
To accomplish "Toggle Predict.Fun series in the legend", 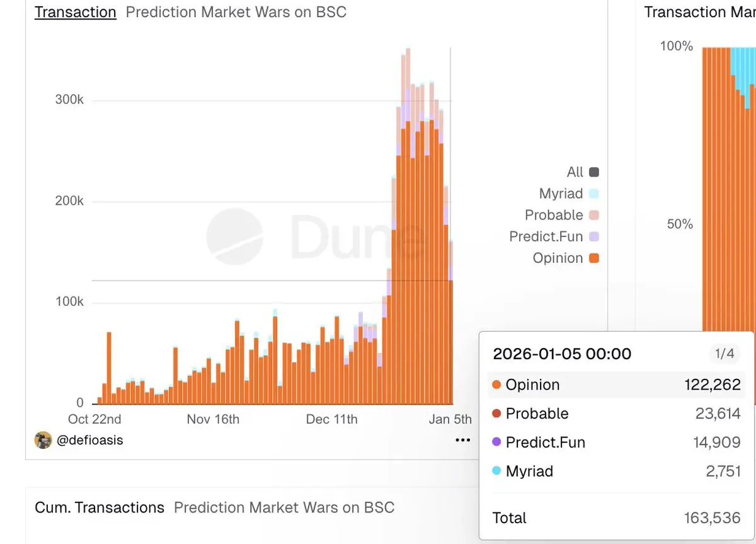I will [593, 237].
